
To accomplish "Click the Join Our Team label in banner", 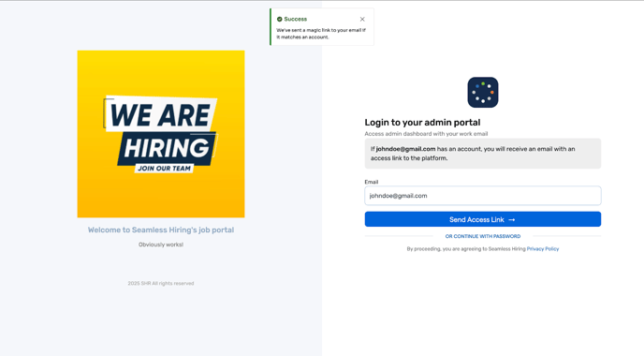I will click(x=165, y=169).
